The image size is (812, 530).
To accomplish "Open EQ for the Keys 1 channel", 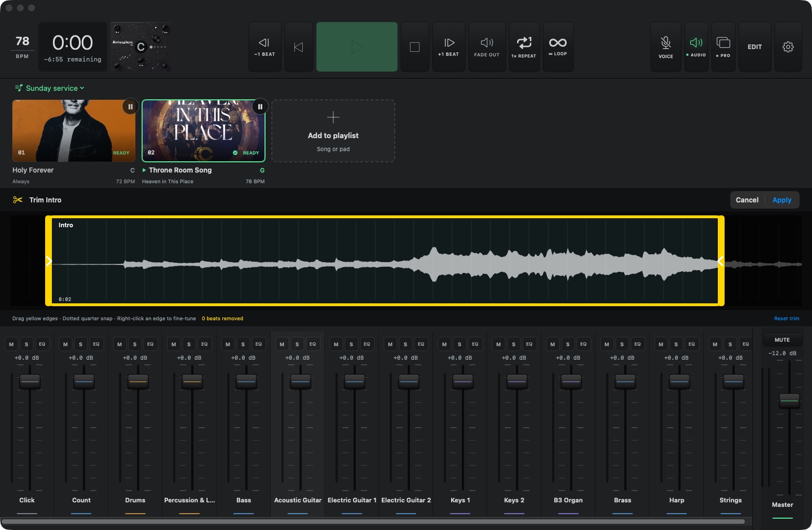I will click(x=475, y=344).
